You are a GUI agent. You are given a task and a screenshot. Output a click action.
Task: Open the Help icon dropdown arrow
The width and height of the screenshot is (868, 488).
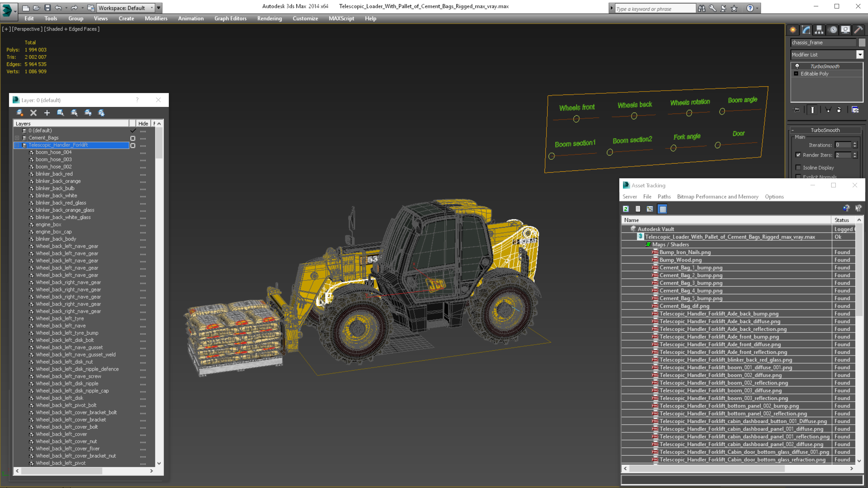(x=757, y=8)
